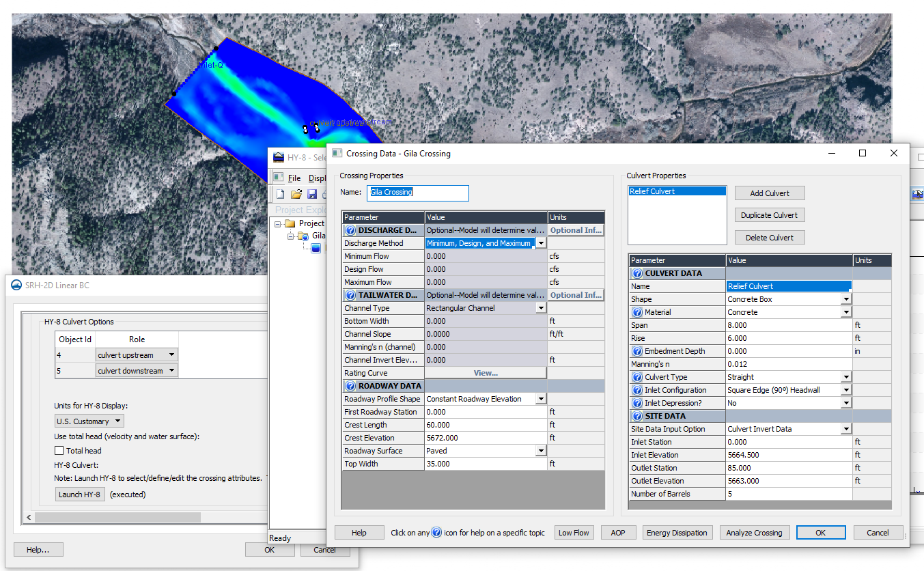The height and width of the screenshot is (571, 924).
Task: Click the Save disk icon in HY-8 toolbar
Action: pos(312,195)
